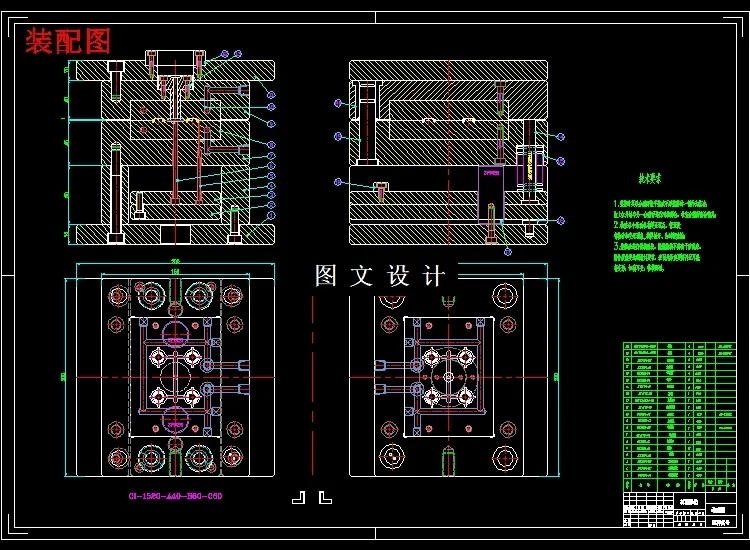Click the white title block
Screen dimensions: 750x550
tap(679, 510)
